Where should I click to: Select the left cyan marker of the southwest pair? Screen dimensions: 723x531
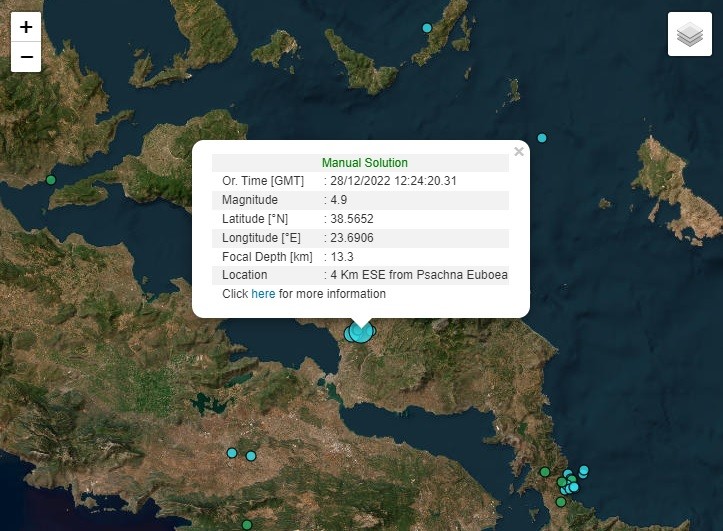pyautogui.click(x=232, y=453)
